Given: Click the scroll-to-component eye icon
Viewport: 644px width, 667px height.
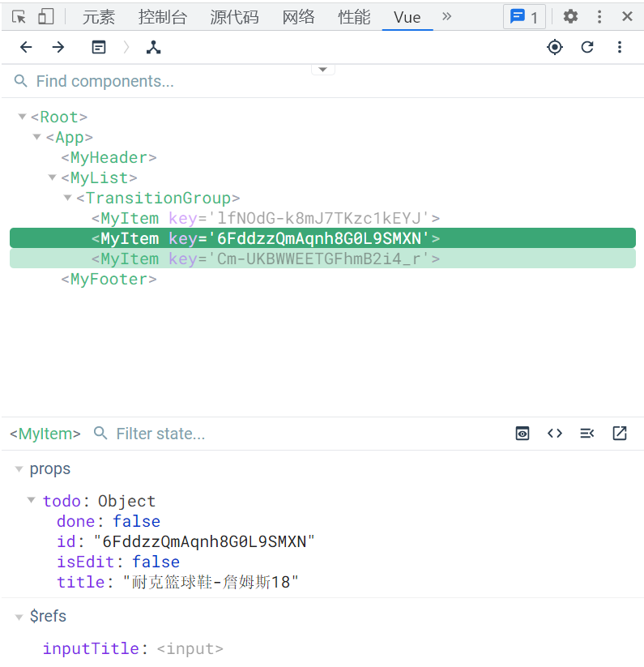Looking at the screenshot, I should click(522, 434).
